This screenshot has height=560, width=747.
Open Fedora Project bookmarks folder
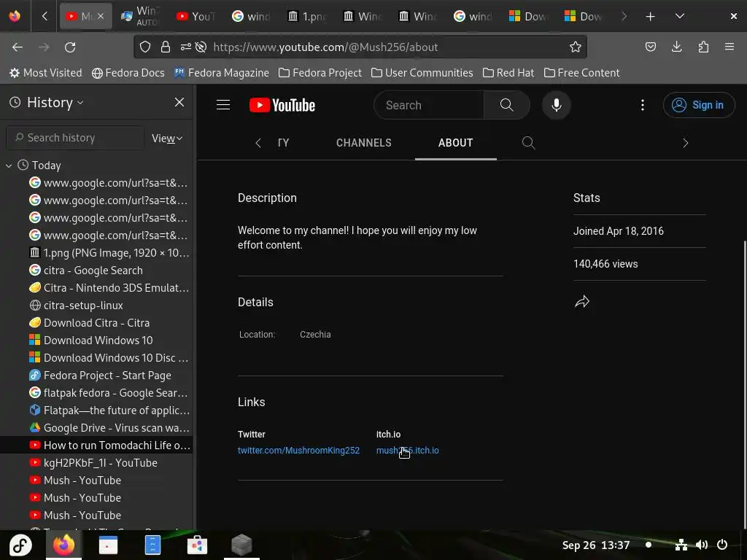(320, 73)
